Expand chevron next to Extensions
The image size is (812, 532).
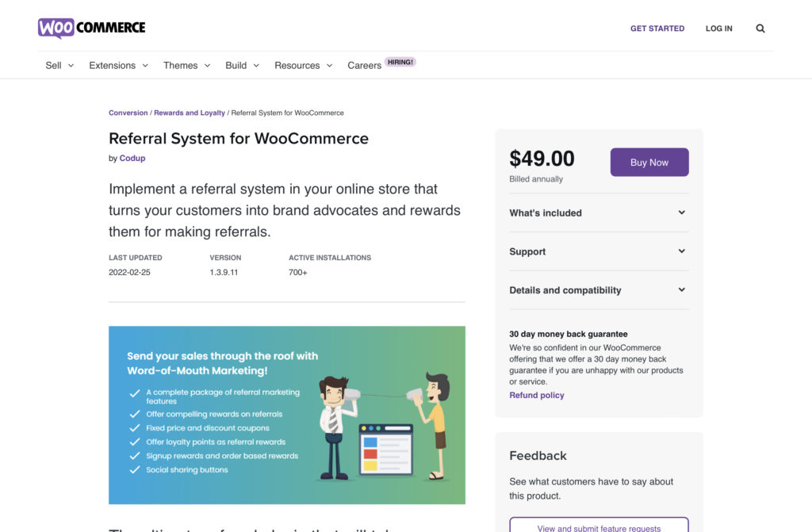tap(145, 66)
